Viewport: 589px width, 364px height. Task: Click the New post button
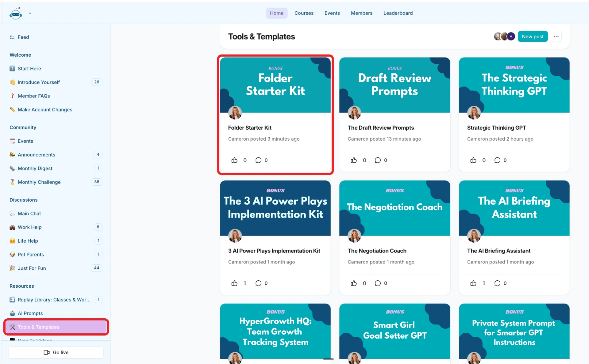click(533, 36)
